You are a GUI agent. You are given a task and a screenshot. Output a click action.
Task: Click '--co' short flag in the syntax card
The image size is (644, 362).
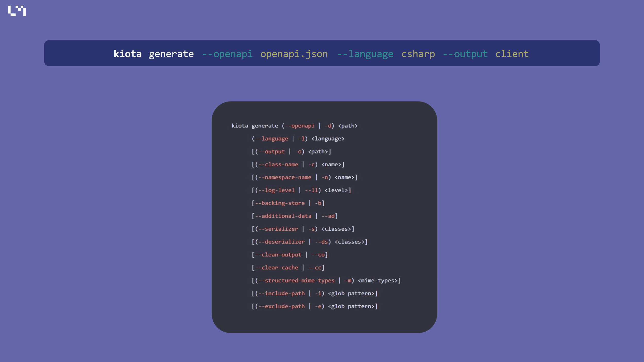pos(318,255)
